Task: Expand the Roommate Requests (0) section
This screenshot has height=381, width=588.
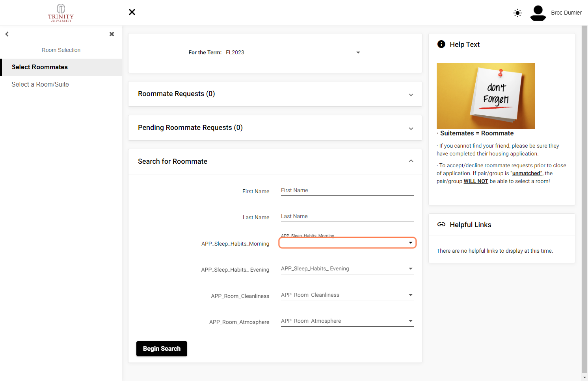Action: coord(275,94)
